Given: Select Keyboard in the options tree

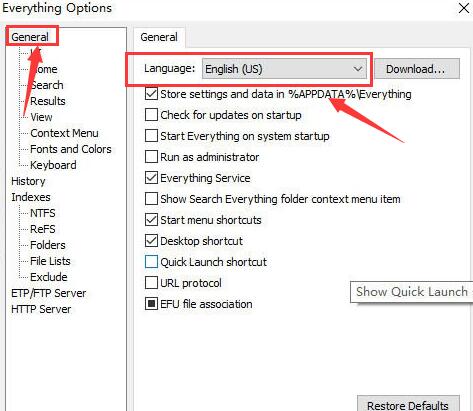Looking at the screenshot, I should pyautogui.click(x=53, y=165).
